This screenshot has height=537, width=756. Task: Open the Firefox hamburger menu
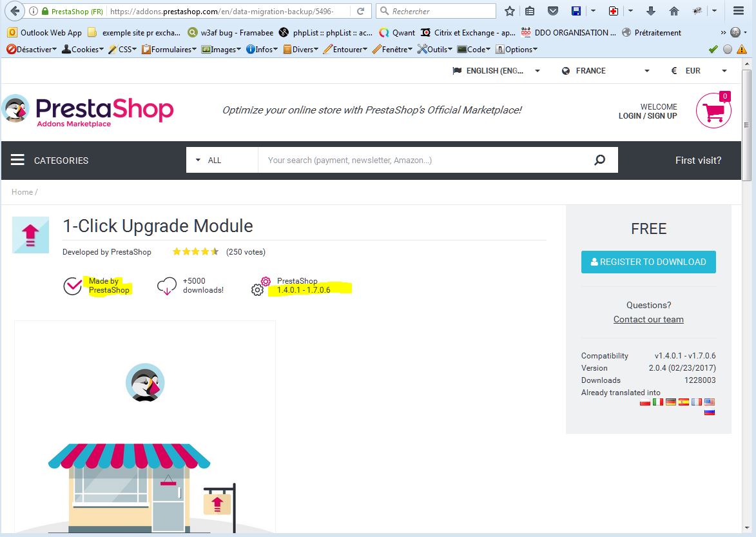tap(739, 11)
